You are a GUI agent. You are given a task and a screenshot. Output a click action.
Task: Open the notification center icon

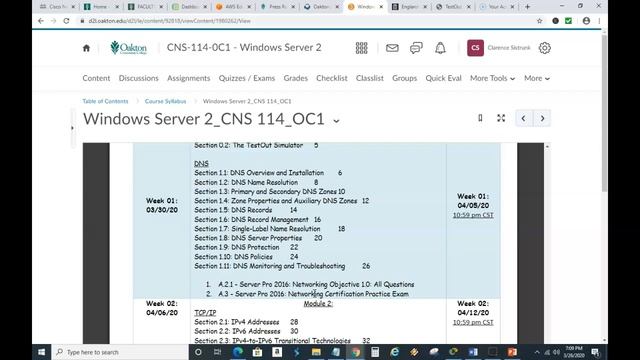pos(596,352)
